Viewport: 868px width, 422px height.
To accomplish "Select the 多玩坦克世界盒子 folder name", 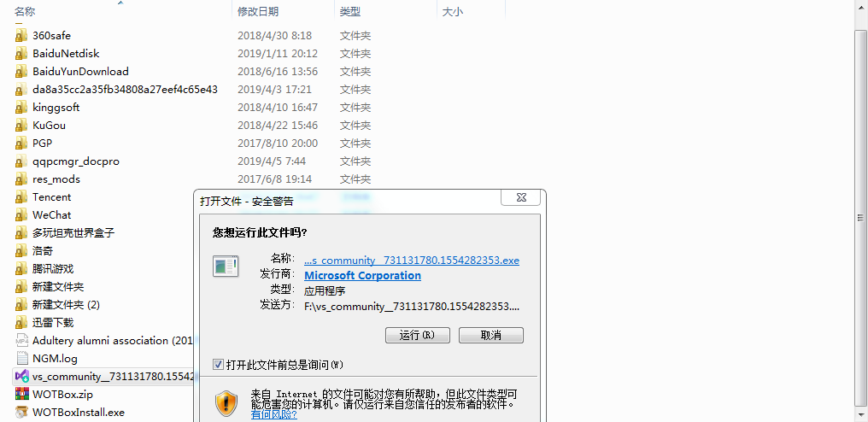I will [x=73, y=232].
